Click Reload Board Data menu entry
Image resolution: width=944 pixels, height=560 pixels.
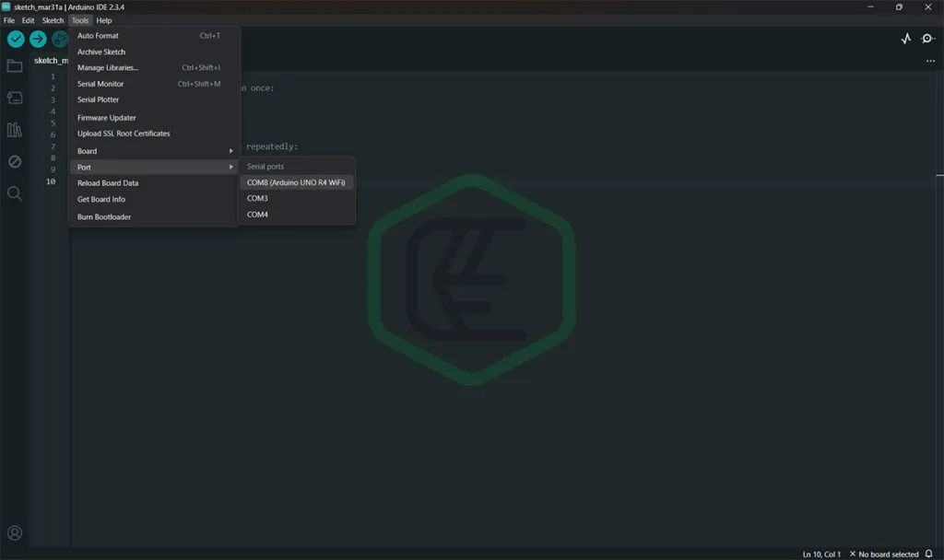pyautogui.click(x=154, y=183)
